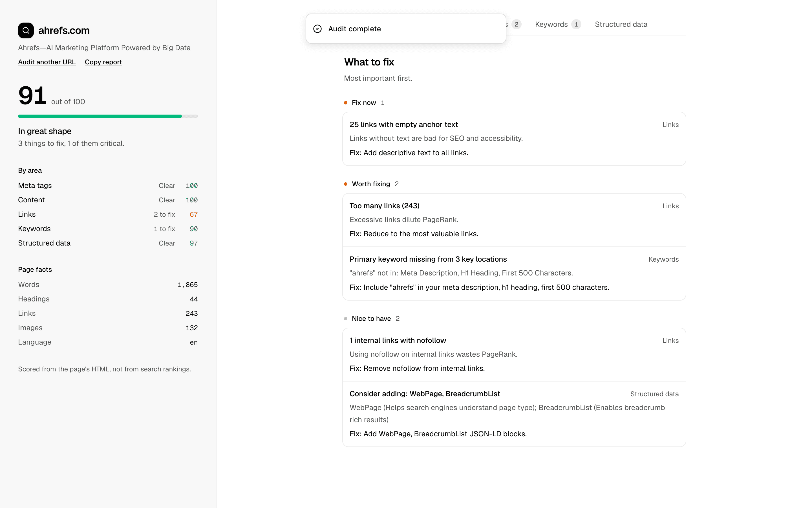The width and height of the screenshot is (812, 508).
Task: Click the Keywords tab badge count 1
Action: [576, 25]
